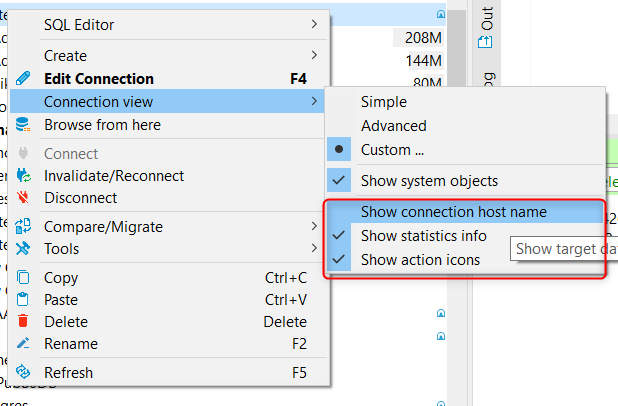The image size is (618, 406).
Task: Click the red Disconnect plug icon
Action: click(23, 197)
